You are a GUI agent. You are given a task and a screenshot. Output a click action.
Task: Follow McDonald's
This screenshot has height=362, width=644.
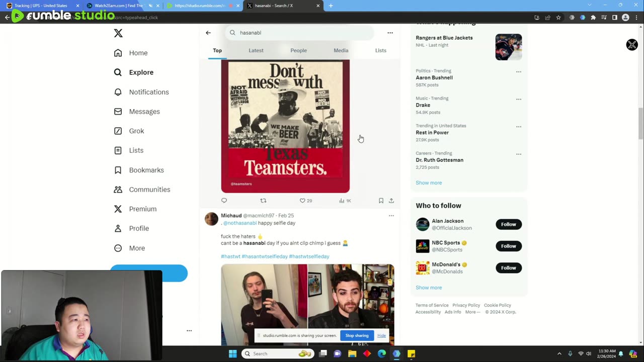click(509, 268)
